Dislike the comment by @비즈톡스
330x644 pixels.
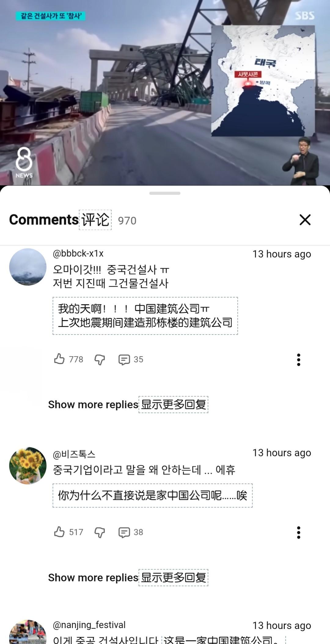[x=100, y=532]
